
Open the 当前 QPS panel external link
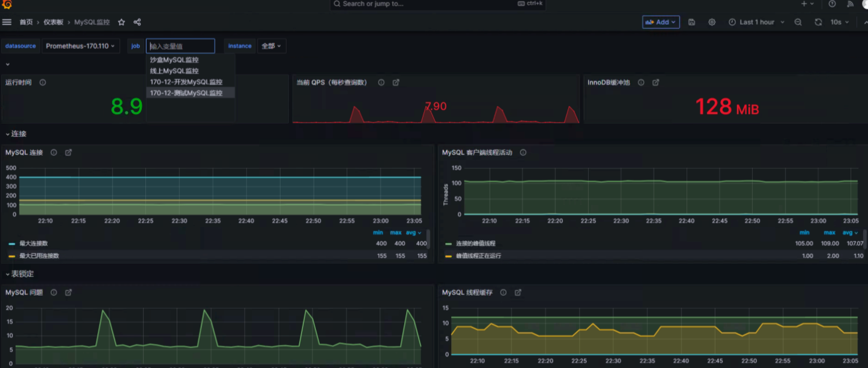click(396, 83)
